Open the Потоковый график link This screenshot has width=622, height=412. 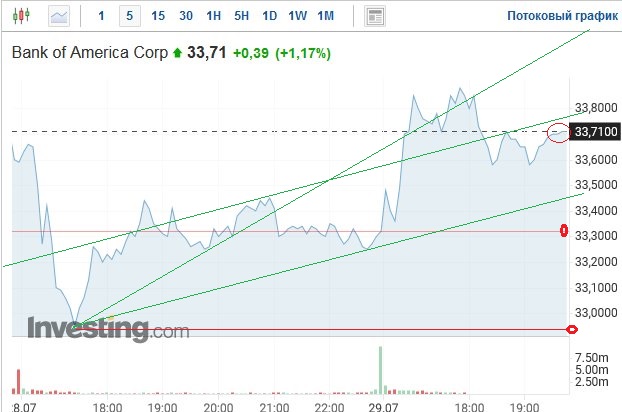coord(562,15)
